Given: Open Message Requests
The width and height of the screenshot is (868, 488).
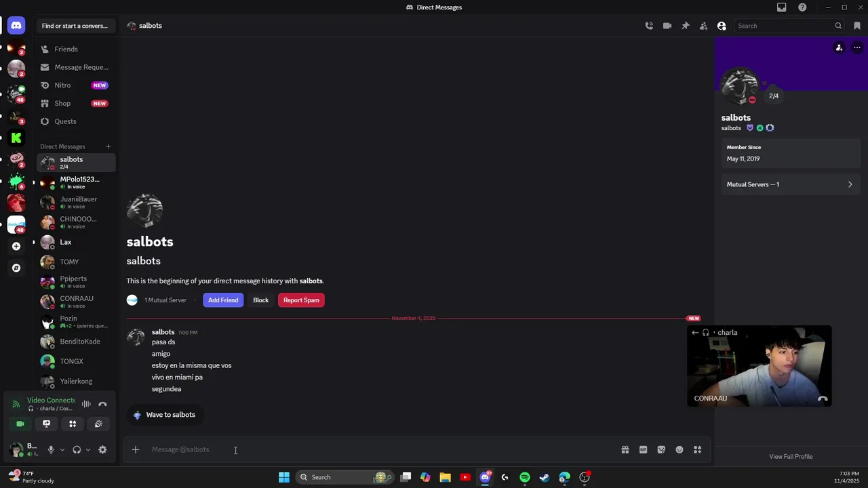Looking at the screenshot, I should 76,67.
